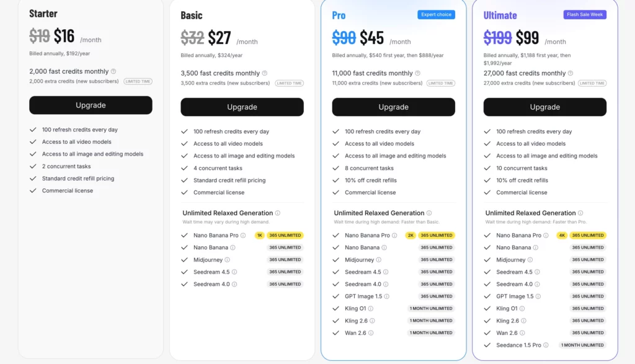Upgrade to the Basic plan

[242, 107]
